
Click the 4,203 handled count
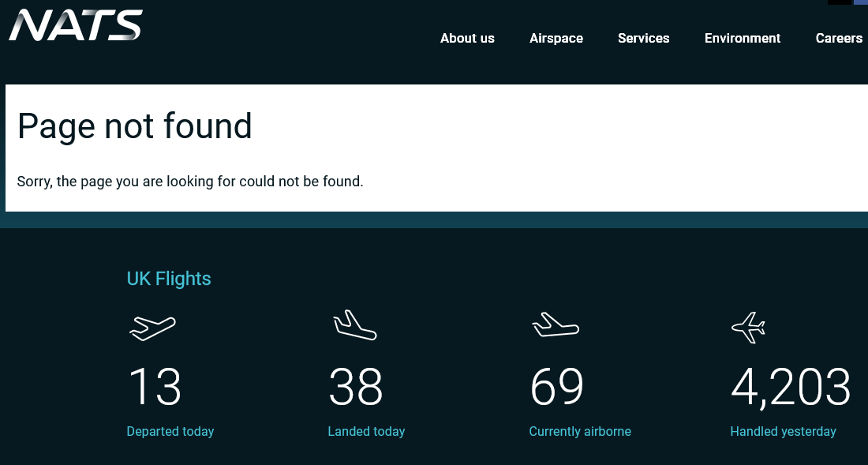791,388
